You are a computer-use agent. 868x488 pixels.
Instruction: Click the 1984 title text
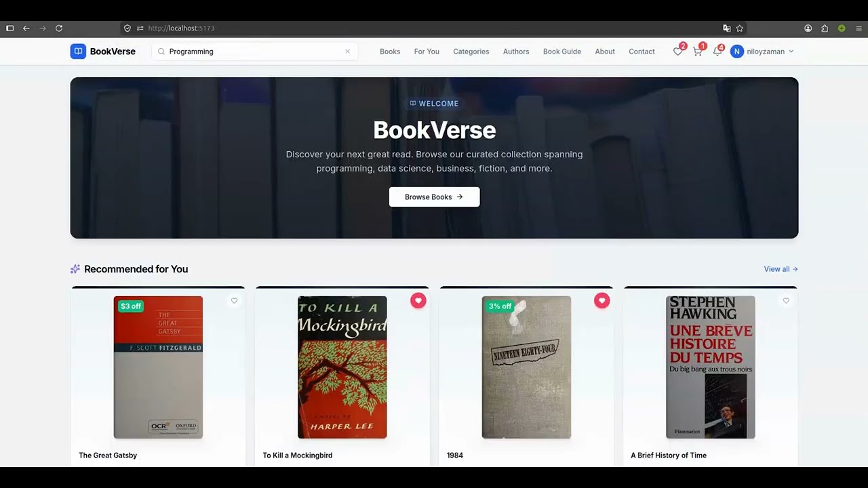point(455,455)
